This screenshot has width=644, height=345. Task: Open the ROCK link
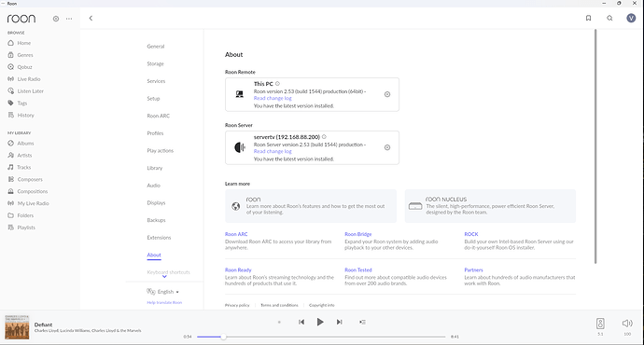coord(471,234)
